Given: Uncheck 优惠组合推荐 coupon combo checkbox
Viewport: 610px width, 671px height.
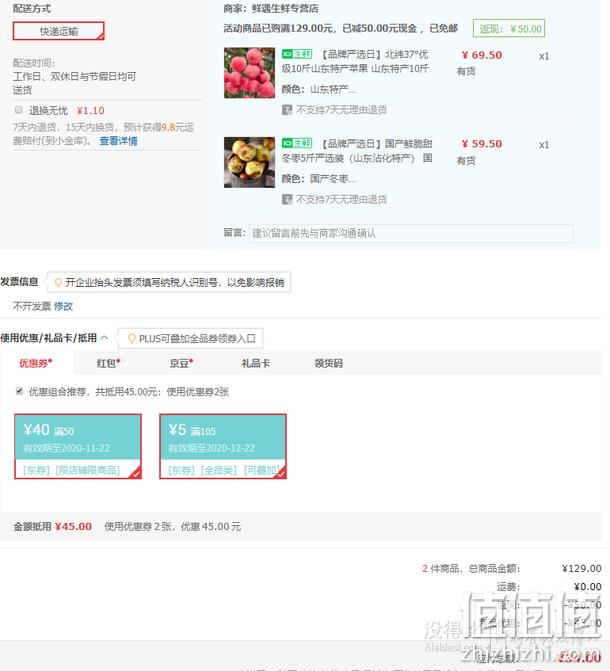Looking at the screenshot, I should point(19,391).
